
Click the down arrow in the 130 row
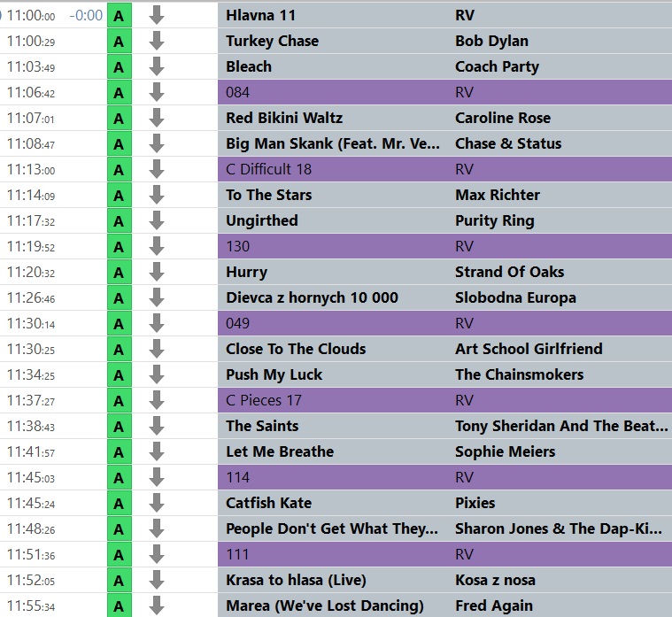pyautogui.click(x=157, y=247)
